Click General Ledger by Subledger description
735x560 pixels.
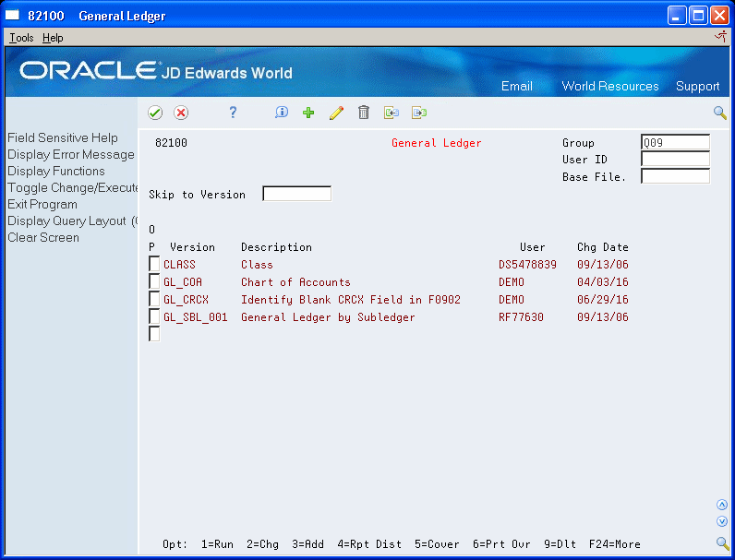pyautogui.click(x=328, y=317)
